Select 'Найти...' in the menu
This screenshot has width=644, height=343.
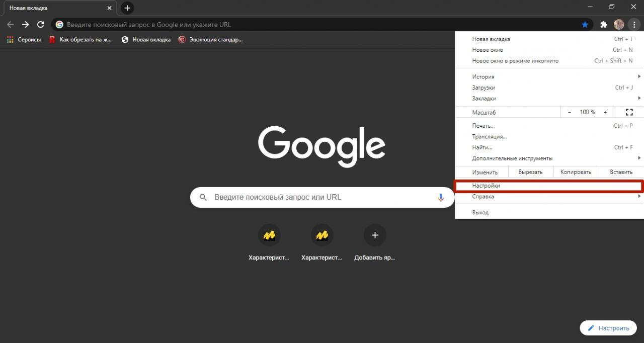pyautogui.click(x=549, y=147)
